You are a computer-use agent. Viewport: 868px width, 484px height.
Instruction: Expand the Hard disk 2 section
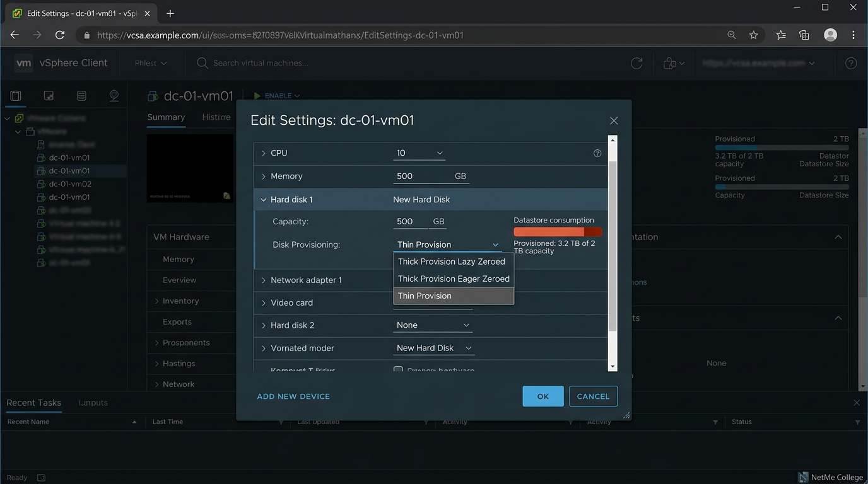click(x=264, y=325)
